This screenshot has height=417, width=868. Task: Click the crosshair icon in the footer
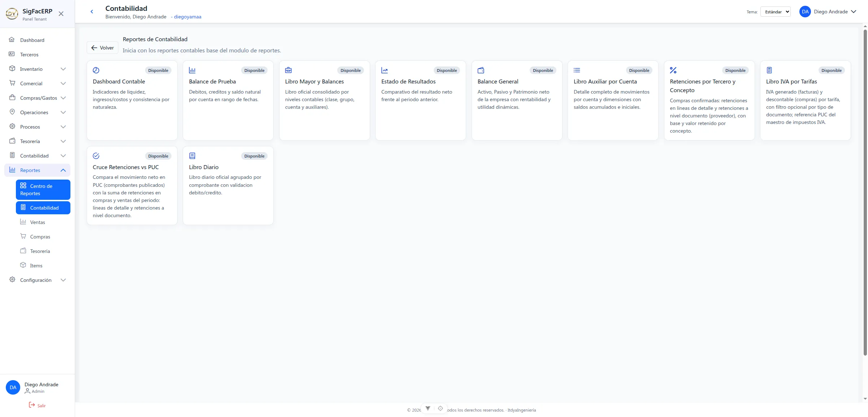pyautogui.click(x=440, y=408)
